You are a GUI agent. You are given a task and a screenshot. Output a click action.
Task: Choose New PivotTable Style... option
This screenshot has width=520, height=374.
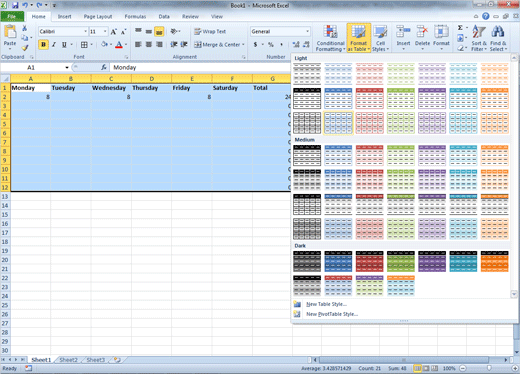(332, 314)
